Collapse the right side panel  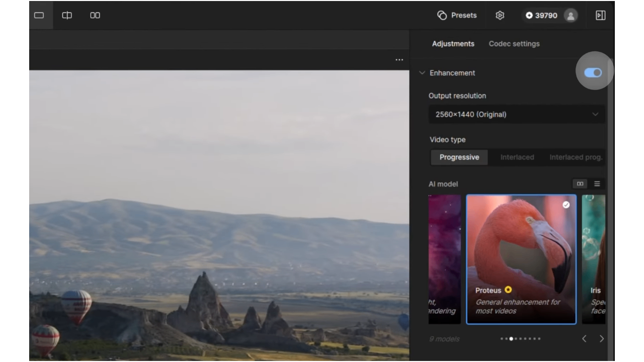coord(600,16)
